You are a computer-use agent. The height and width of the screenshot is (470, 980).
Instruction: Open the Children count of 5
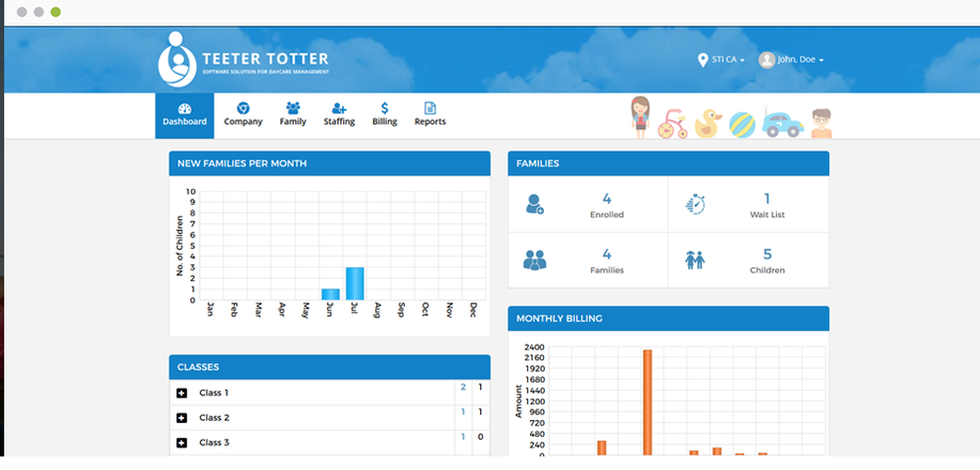coord(767,255)
